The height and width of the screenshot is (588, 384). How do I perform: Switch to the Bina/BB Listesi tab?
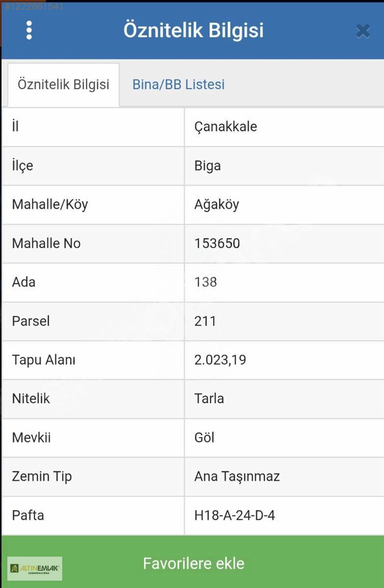click(178, 84)
